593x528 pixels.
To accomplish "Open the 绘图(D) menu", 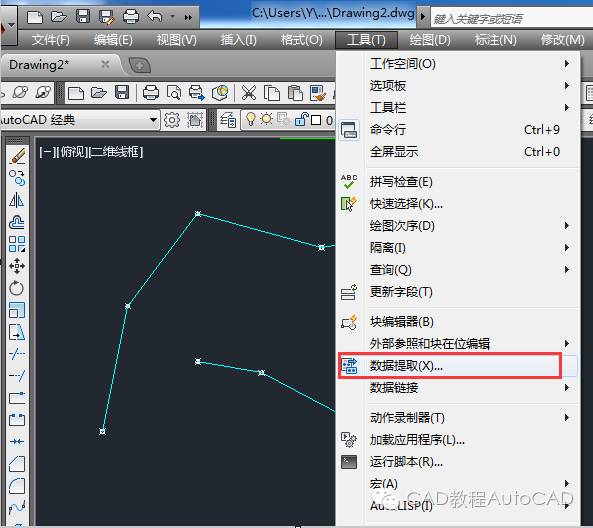I will [430, 40].
